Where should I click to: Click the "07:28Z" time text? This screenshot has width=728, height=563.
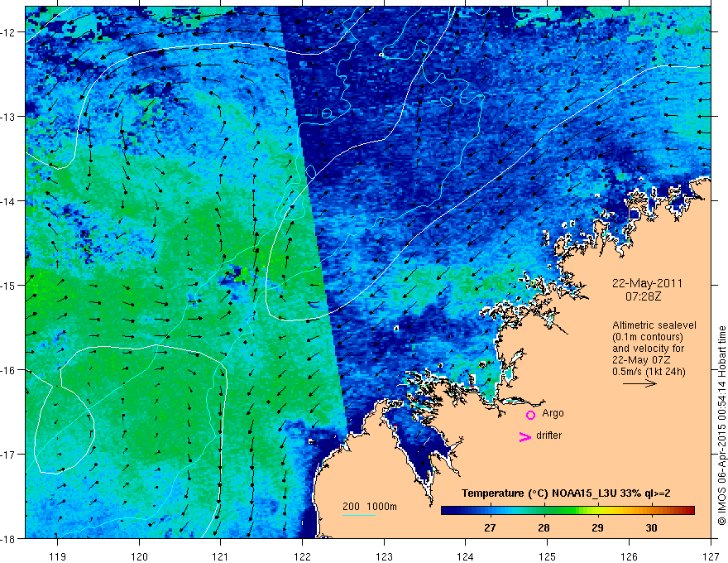(x=643, y=296)
